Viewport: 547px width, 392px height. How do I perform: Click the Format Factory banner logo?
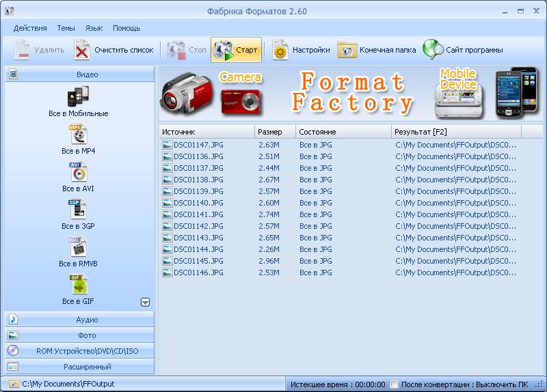352,92
